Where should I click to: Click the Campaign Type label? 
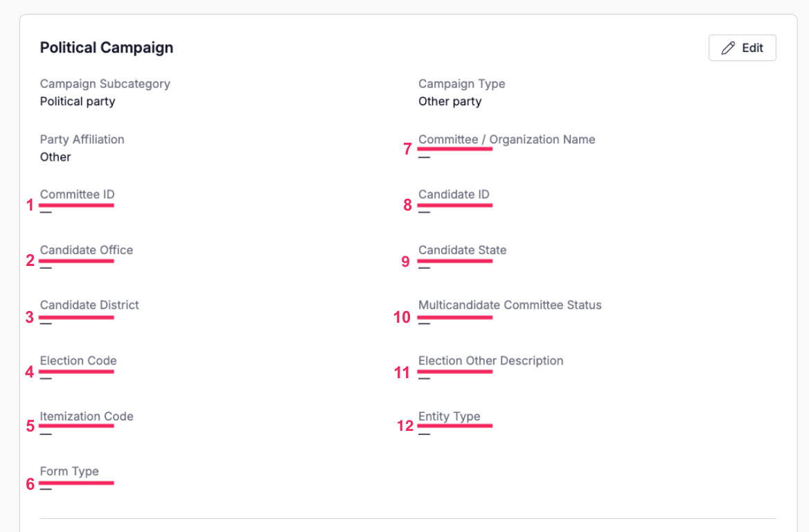pyautogui.click(x=462, y=84)
